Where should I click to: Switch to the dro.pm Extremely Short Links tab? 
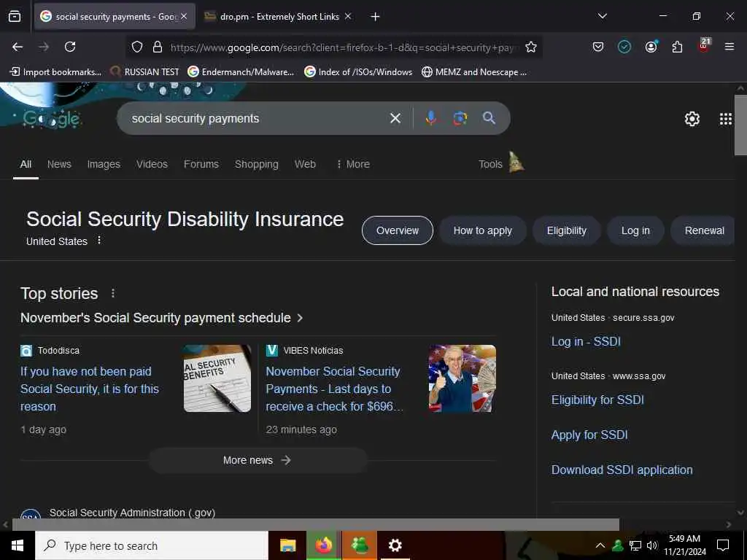coord(278,17)
